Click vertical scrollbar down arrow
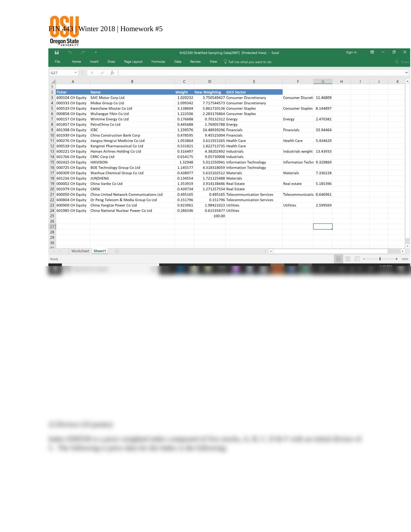Viewport: 411px width, 532px height. click(407, 246)
